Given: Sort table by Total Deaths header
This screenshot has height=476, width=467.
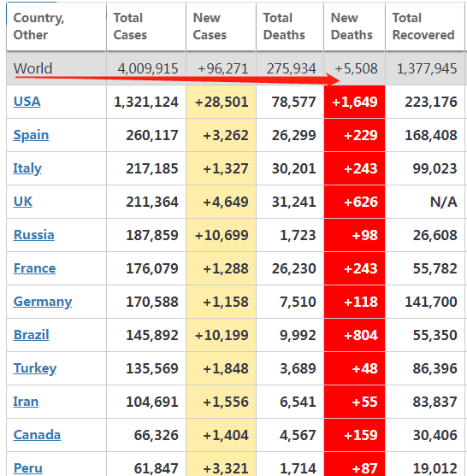Looking at the screenshot, I should tap(290, 26).
